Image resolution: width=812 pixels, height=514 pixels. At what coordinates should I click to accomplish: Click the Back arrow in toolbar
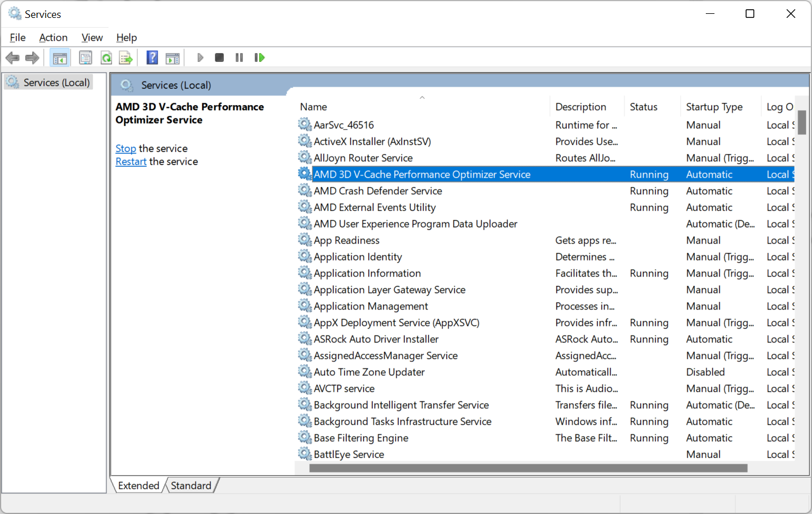coord(12,58)
